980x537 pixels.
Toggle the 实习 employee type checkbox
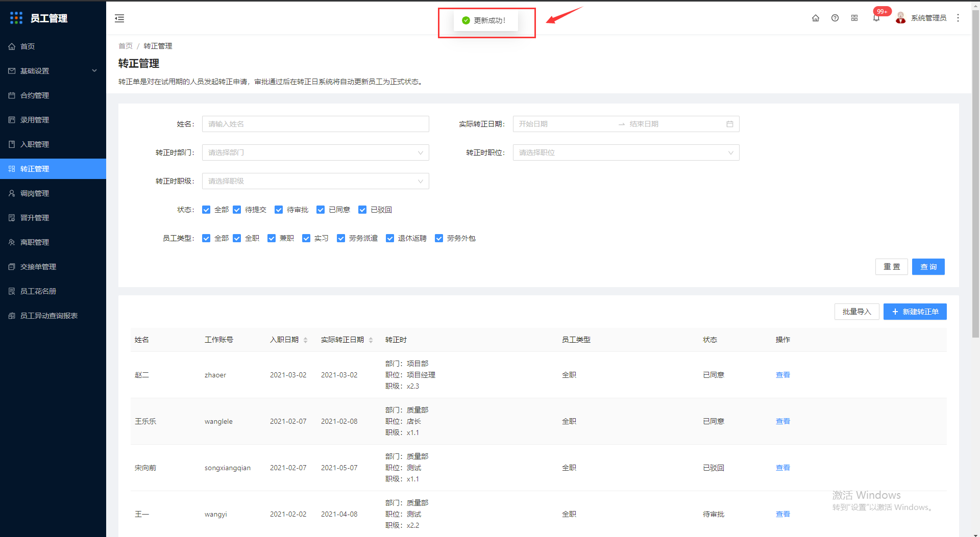(306, 238)
